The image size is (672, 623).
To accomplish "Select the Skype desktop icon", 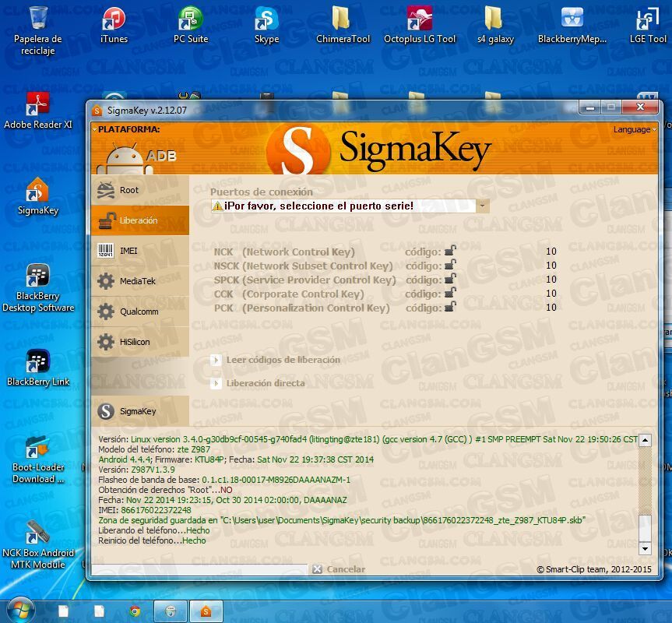I will [266, 26].
